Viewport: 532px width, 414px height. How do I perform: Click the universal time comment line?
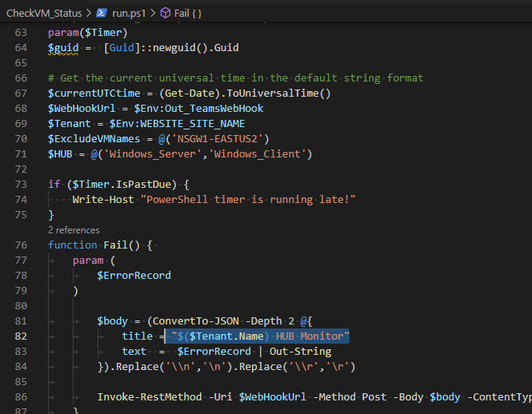[x=235, y=78]
